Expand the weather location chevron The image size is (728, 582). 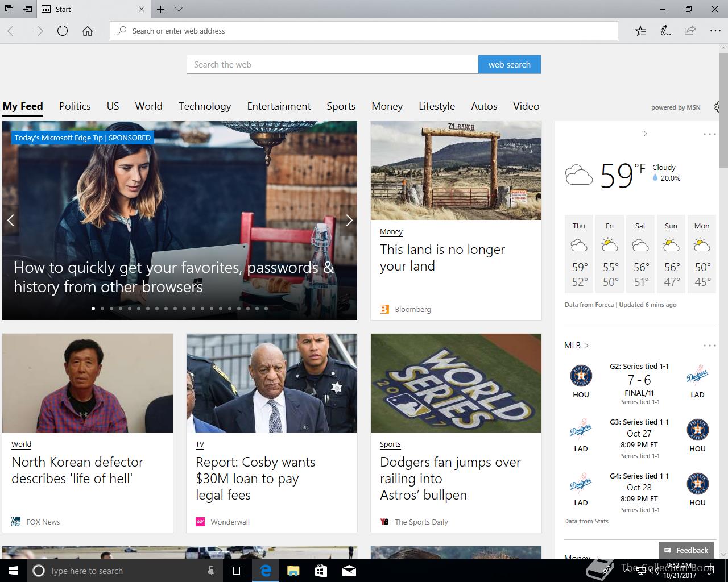[645, 134]
